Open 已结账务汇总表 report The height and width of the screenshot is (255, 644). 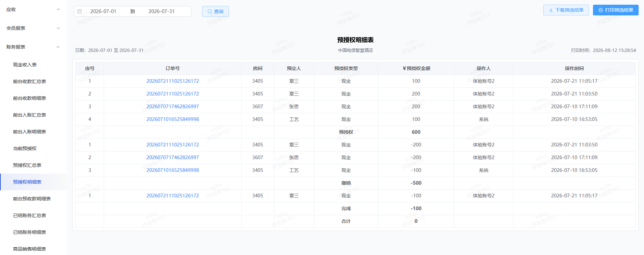click(30, 215)
